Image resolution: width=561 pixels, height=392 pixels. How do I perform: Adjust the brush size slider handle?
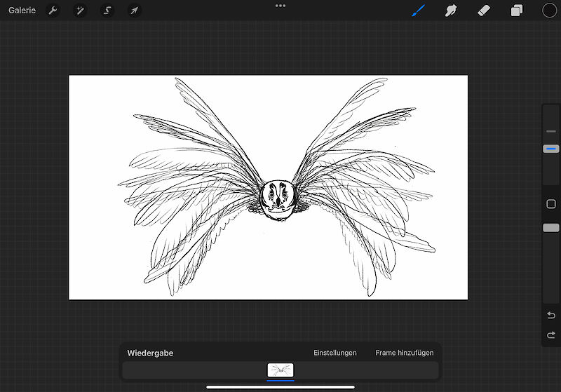point(551,149)
